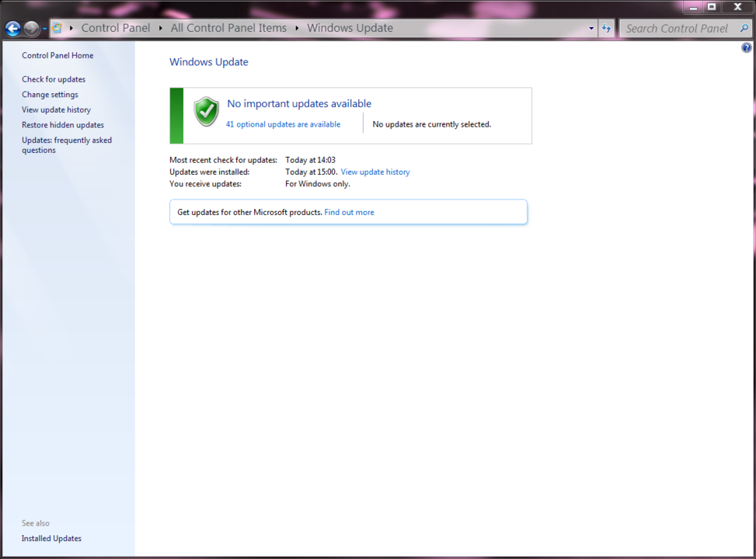Click the Control Panel icon in address bar

(57, 29)
